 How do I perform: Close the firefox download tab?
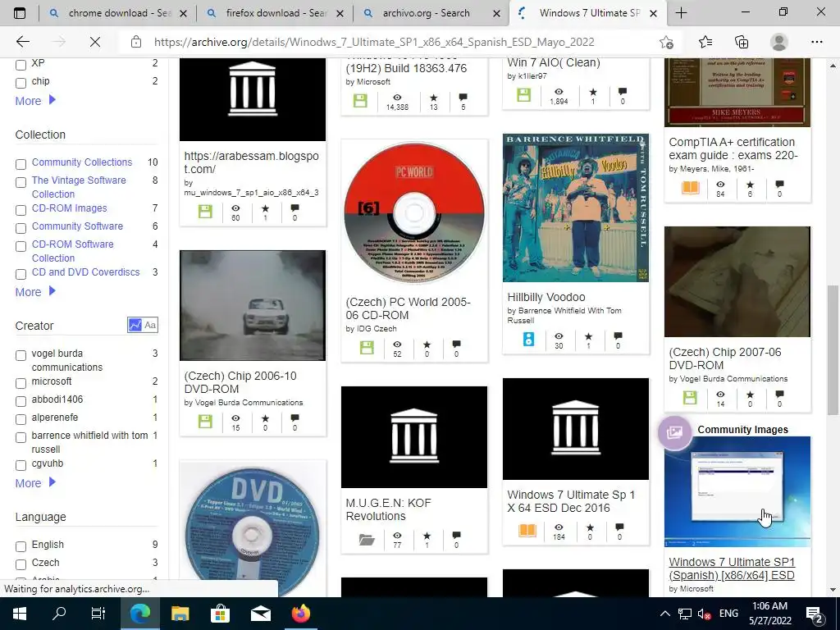(340, 13)
